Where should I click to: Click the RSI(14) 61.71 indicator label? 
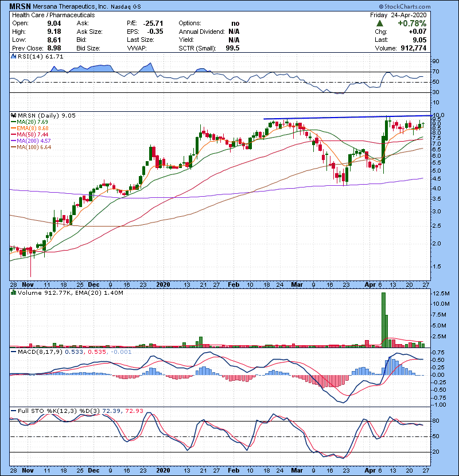(x=40, y=56)
